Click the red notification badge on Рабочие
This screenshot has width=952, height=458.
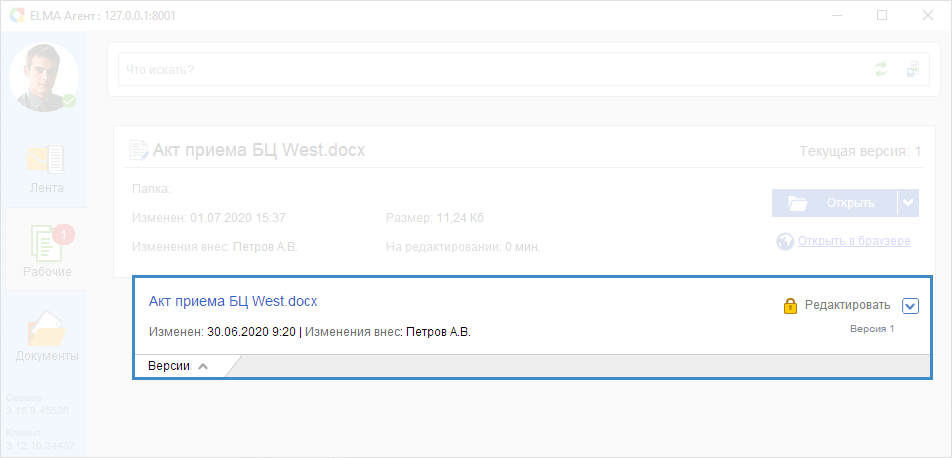pyautogui.click(x=64, y=234)
